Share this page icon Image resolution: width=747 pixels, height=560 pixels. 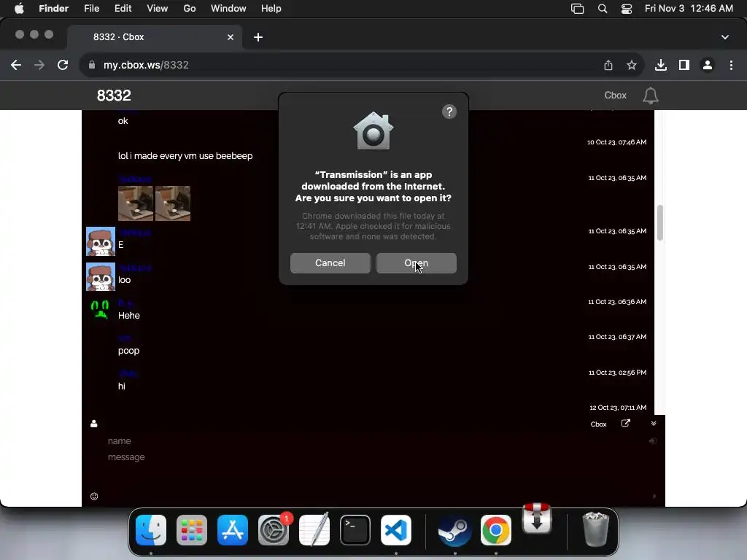608,65
